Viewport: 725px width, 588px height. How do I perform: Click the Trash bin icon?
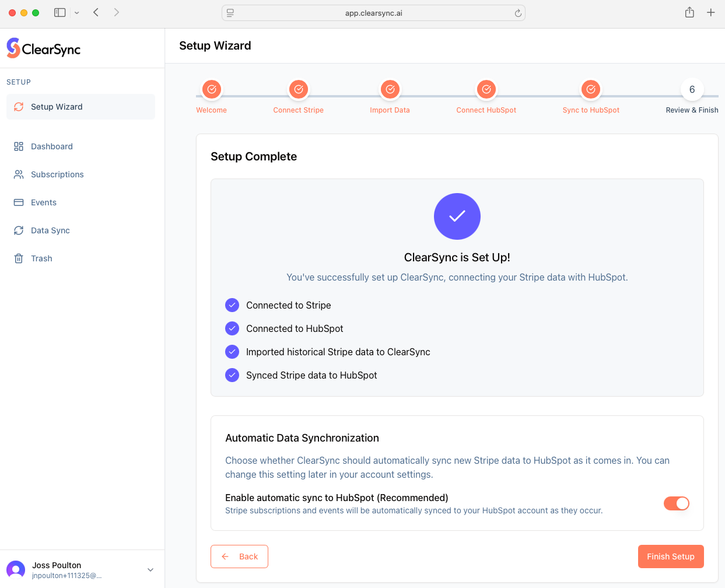pos(19,258)
